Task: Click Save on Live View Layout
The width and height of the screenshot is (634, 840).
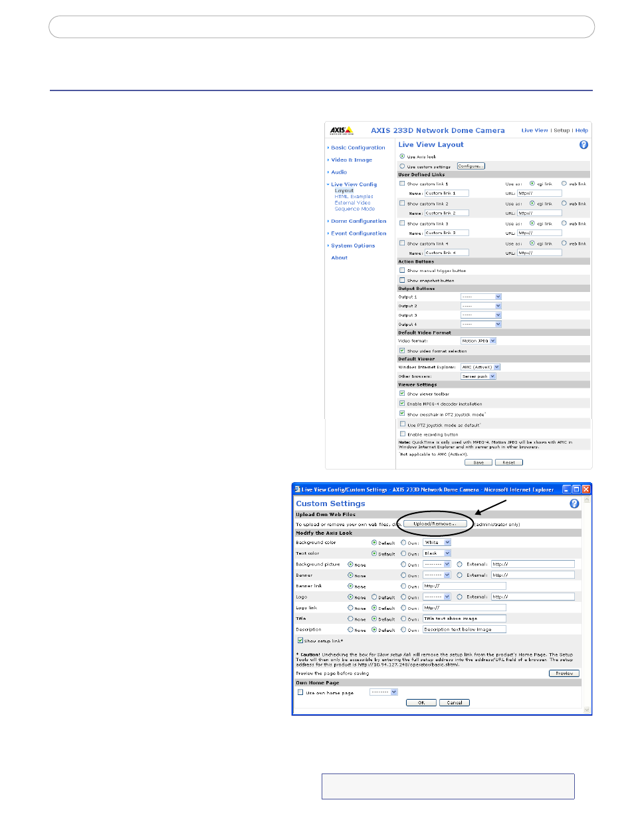Action: coord(478,462)
